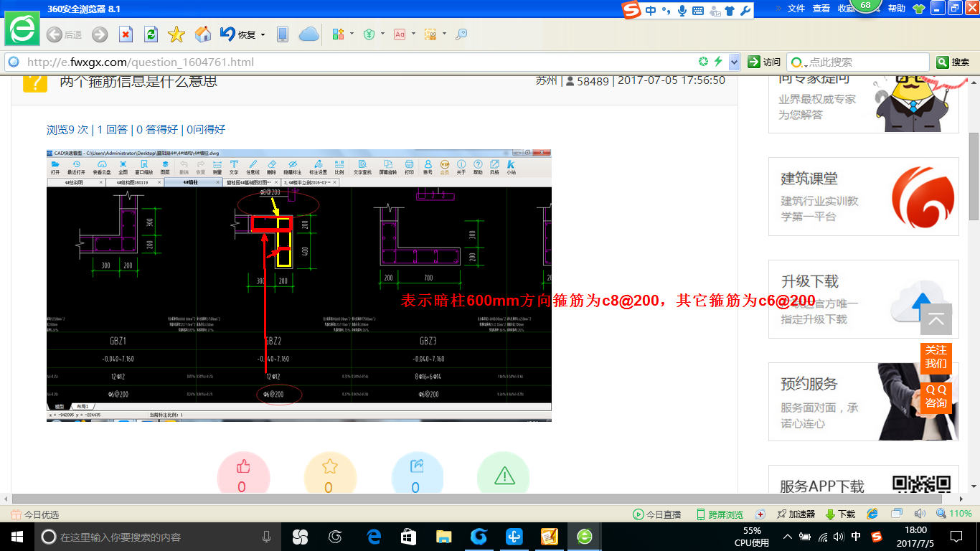The width and height of the screenshot is (980, 551).
Task: Expand the Aa translate dropdown arrow
Action: coord(413,34)
